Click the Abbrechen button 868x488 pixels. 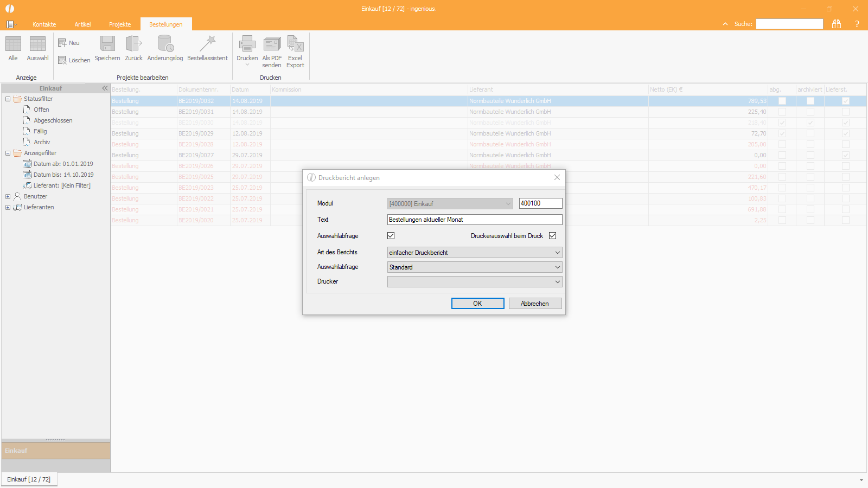[535, 304]
